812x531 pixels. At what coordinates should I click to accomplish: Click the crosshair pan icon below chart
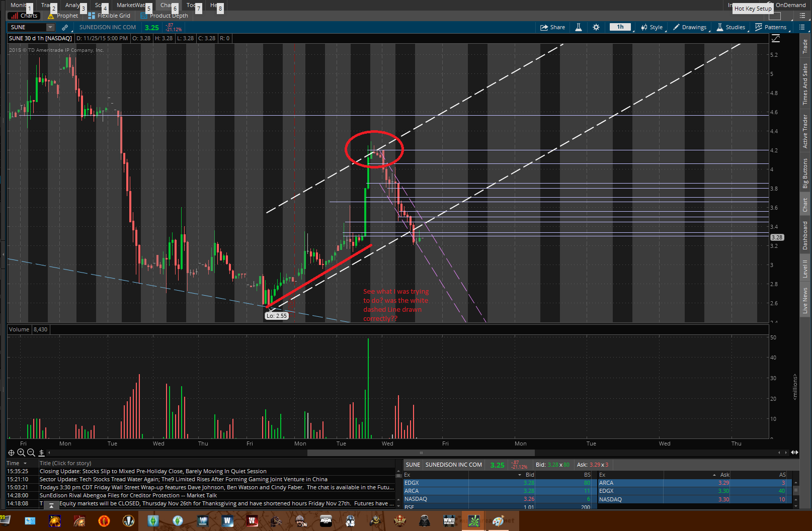pos(11,453)
